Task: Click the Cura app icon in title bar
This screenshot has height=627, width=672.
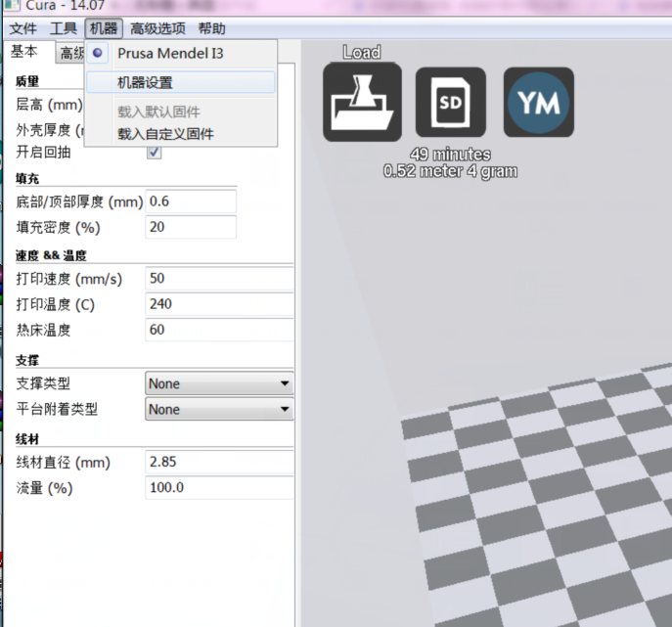Action: 13,6
